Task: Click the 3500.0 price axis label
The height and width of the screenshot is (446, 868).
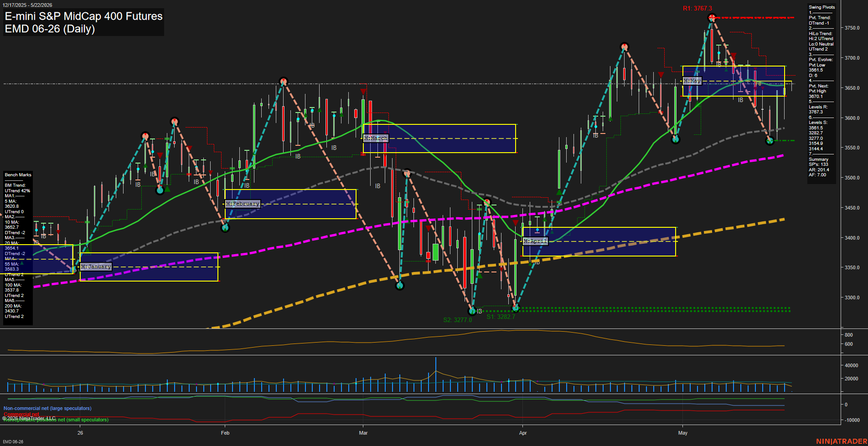Action: [x=852, y=178]
